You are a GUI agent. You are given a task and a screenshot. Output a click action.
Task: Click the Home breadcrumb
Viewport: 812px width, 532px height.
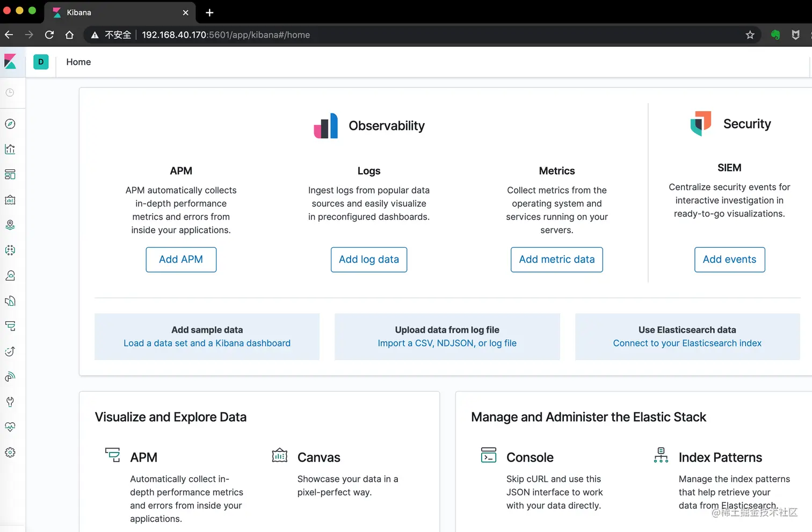78,62
